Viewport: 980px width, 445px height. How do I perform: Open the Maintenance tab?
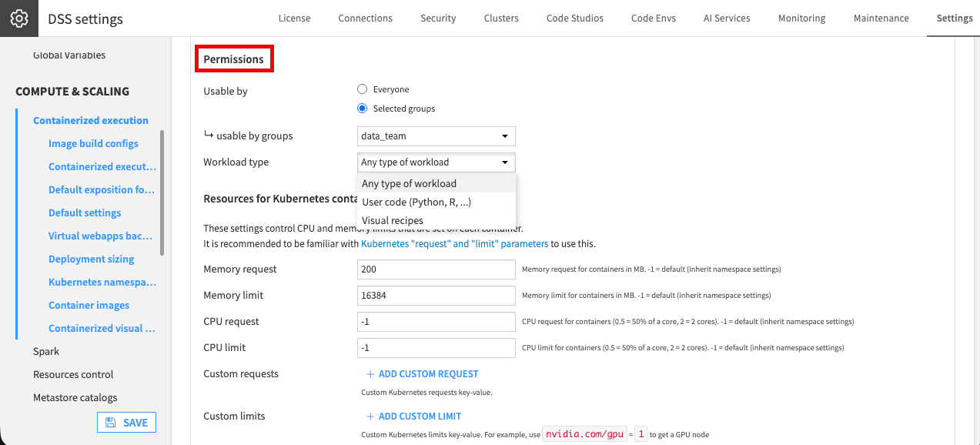click(881, 18)
